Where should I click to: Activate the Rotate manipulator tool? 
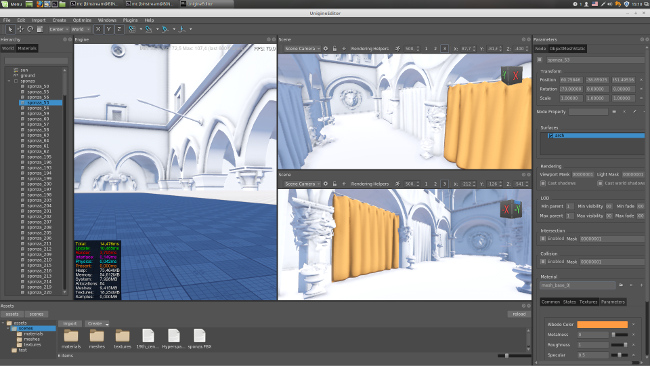tap(30, 29)
